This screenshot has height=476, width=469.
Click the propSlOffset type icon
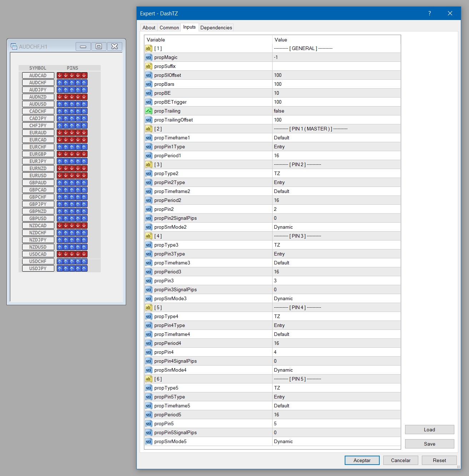tap(149, 75)
